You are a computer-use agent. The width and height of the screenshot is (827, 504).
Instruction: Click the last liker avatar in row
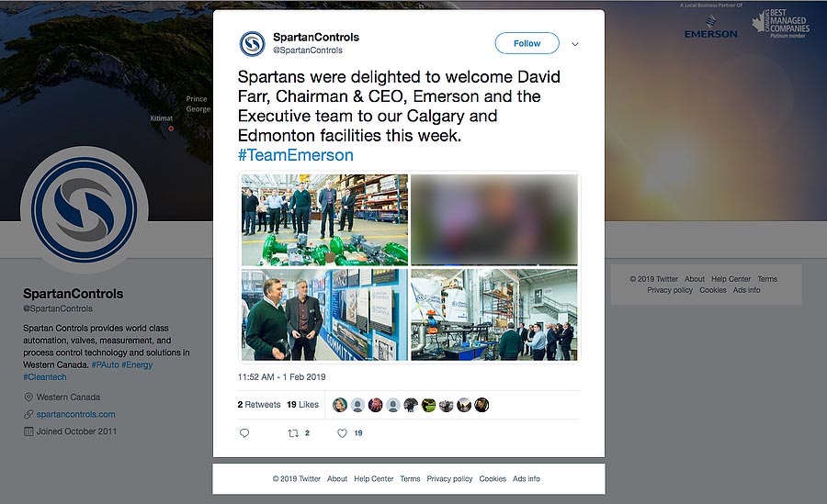[x=481, y=405]
